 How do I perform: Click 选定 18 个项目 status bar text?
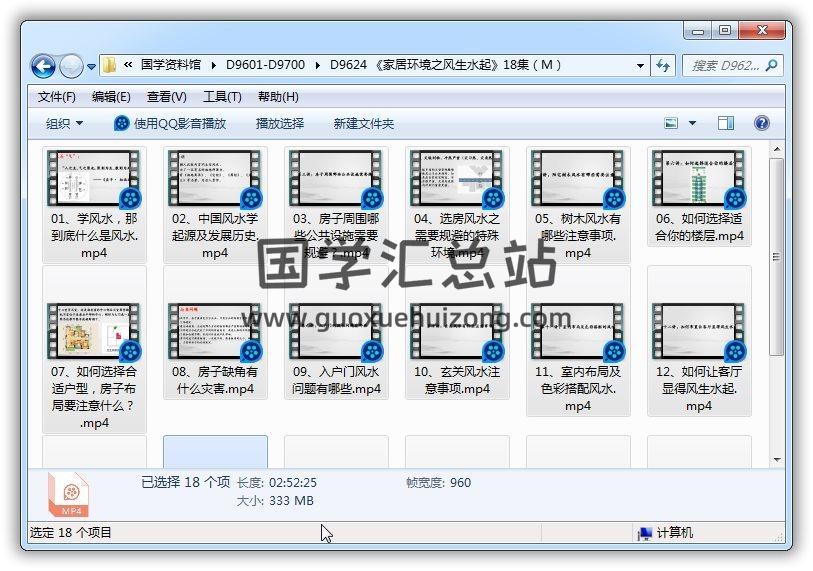pos(71,533)
